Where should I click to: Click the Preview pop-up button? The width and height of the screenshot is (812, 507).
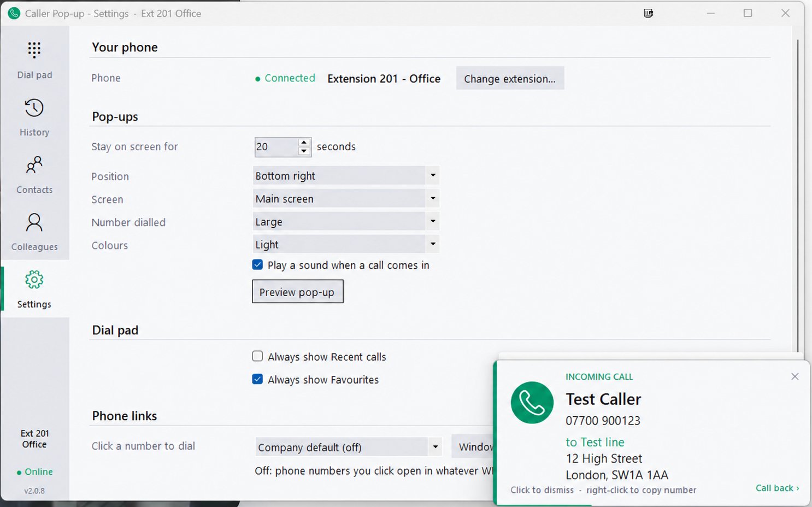coord(297,292)
